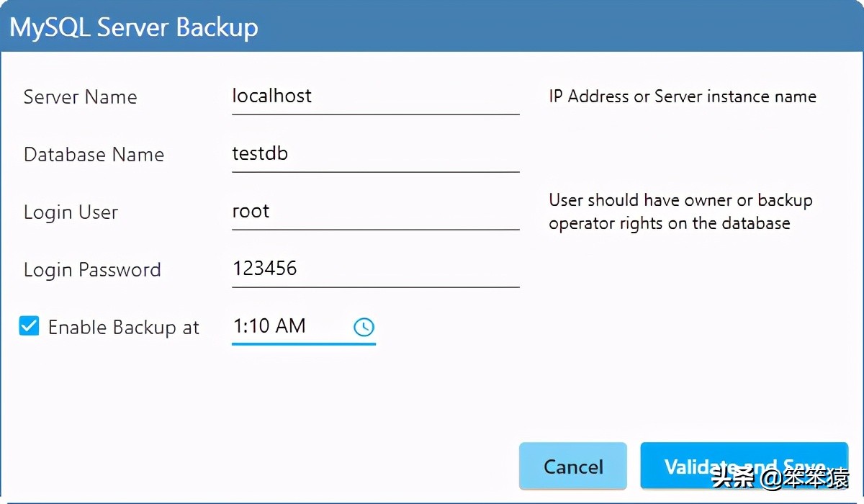
Task: Click the MySQL Server Backup title bar
Action: (x=133, y=27)
